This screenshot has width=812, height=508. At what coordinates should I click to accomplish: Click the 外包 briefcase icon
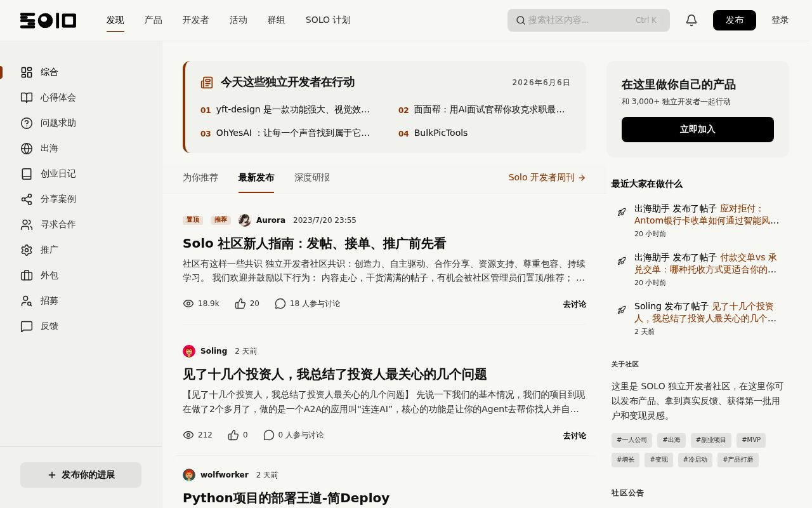pyautogui.click(x=27, y=276)
